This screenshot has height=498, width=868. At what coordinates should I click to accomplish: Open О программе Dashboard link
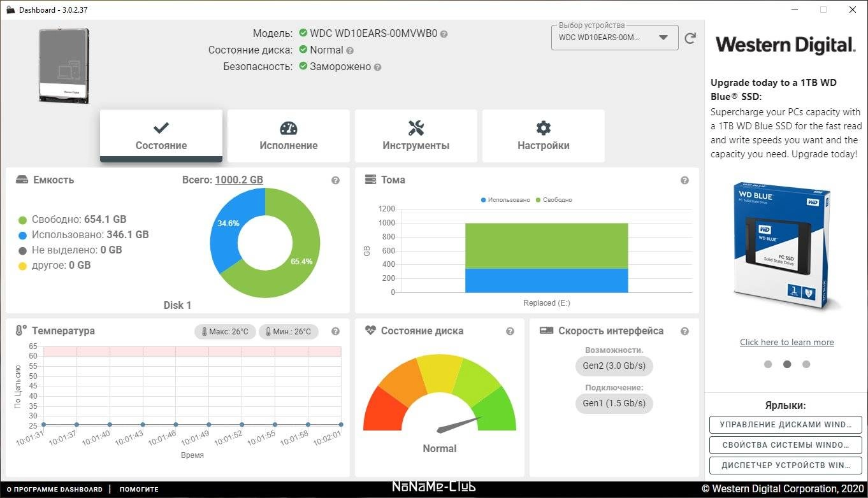54,490
